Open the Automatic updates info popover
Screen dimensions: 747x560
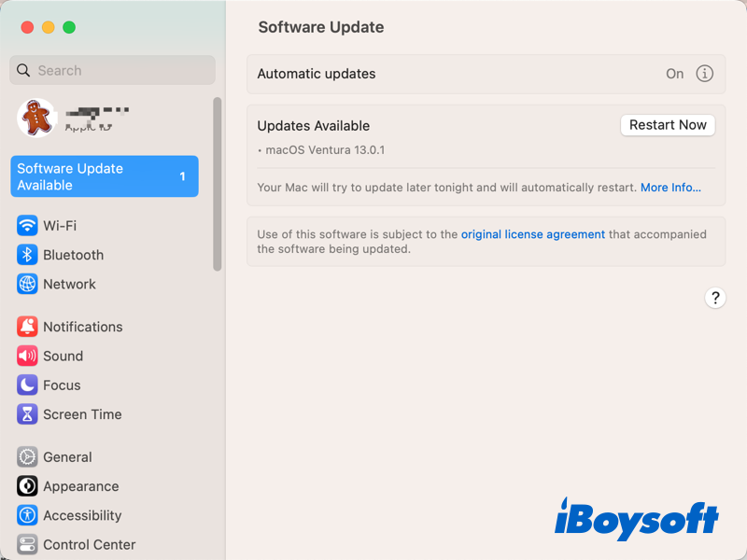(x=705, y=74)
